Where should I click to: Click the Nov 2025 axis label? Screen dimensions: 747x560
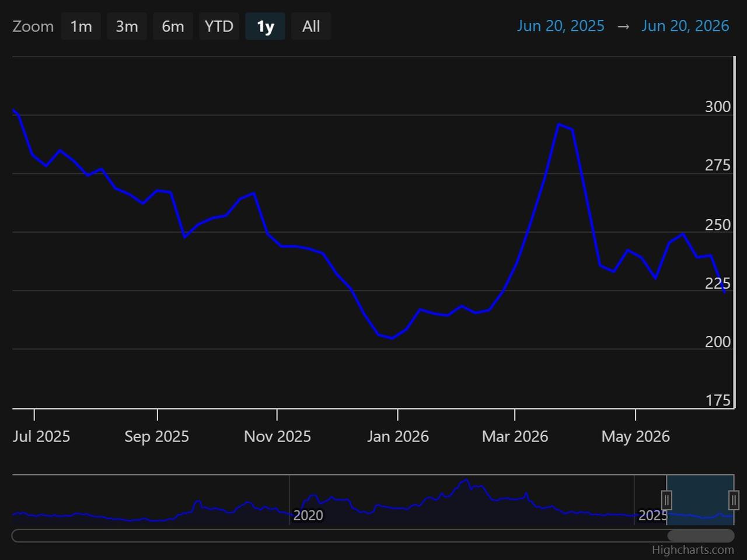click(277, 436)
